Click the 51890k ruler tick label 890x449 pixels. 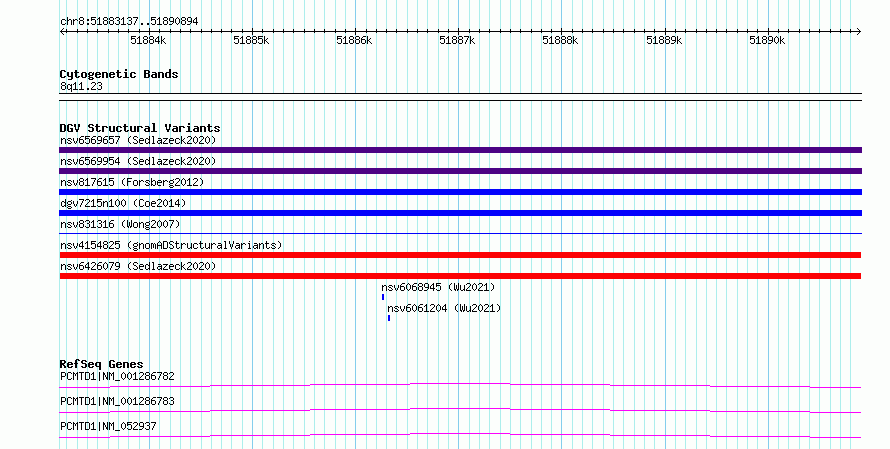coord(767,40)
